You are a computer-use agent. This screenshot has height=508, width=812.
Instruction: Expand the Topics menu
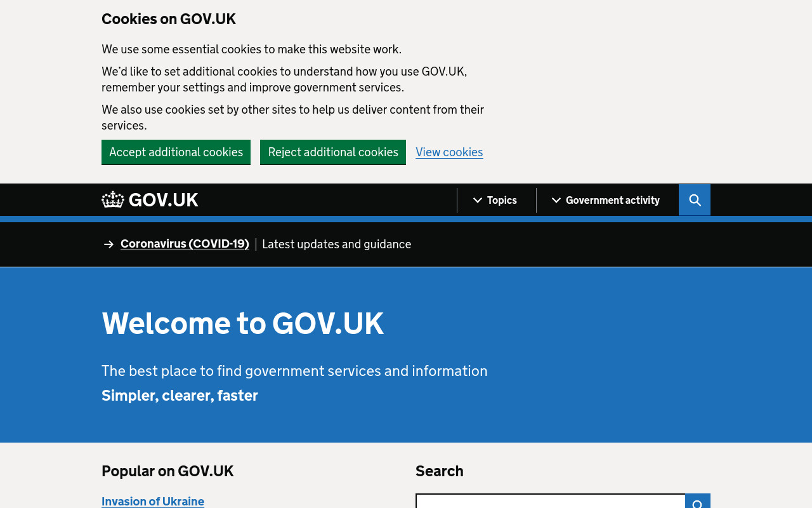pos(495,201)
